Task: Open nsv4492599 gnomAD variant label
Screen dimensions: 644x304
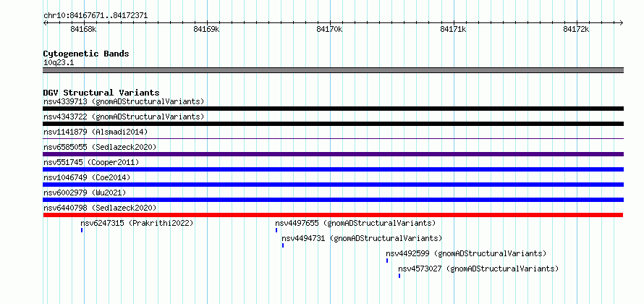Action: click(x=466, y=253)
